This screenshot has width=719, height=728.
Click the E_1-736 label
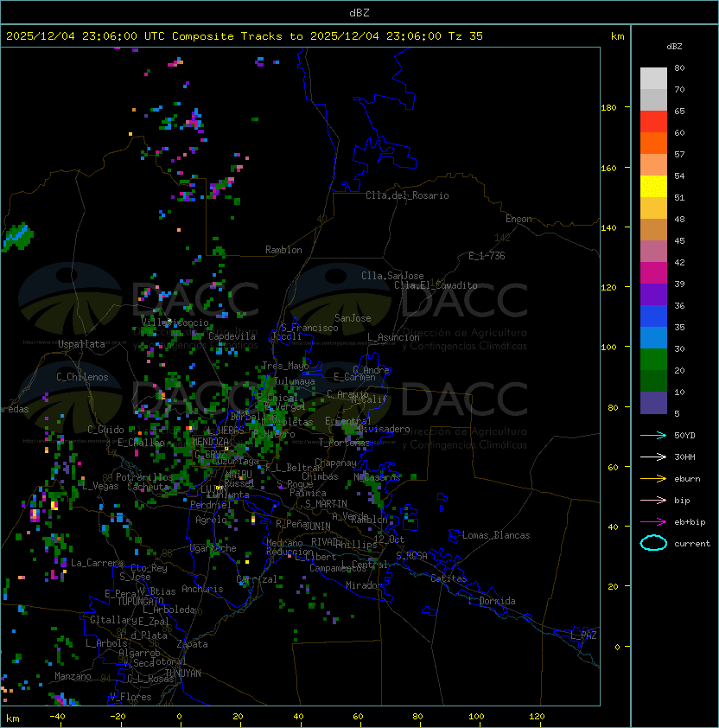(487, 256)
